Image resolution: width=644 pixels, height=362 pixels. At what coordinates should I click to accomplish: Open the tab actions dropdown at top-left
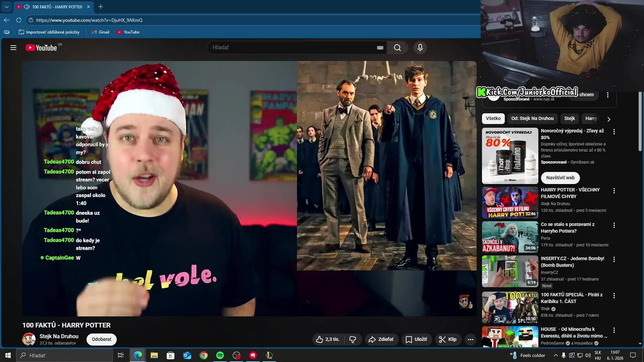click(x=7, y=7)
